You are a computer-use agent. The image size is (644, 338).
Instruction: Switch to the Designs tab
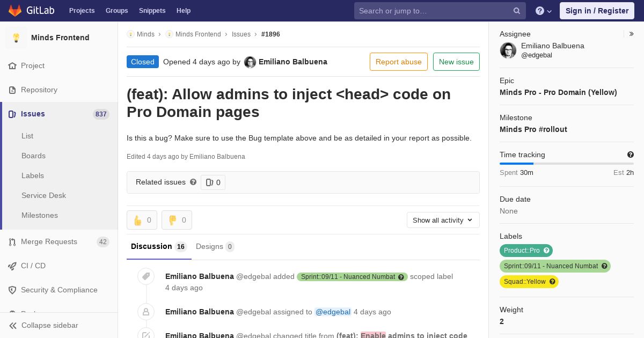[x=215, y=246]
